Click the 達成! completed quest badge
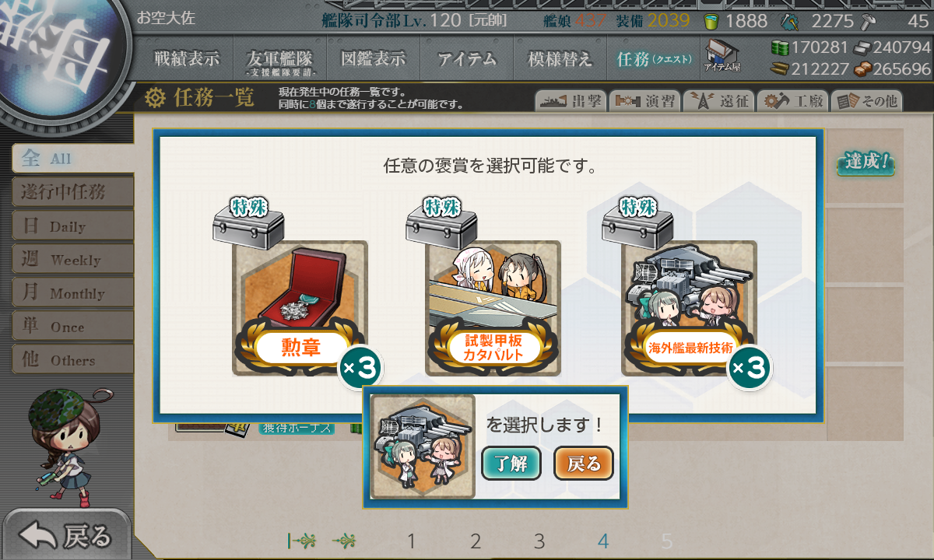This screenshot has width=934, height=560. (865, 163)
